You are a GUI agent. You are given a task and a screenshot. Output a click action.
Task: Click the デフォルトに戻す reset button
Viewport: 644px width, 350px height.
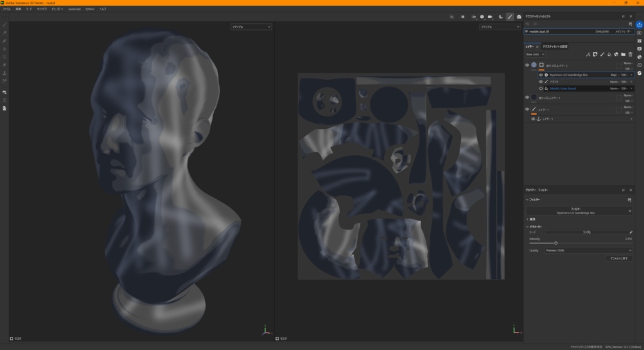click(619, 258)
